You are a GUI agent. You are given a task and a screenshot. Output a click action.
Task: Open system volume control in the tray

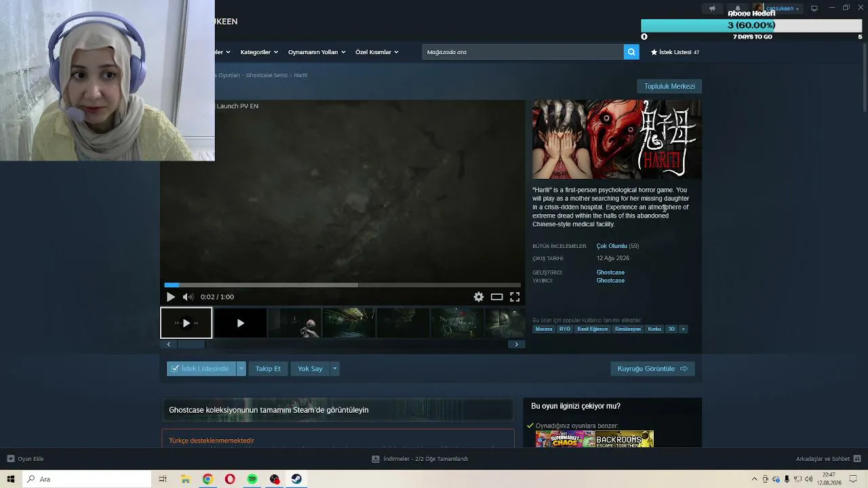click(x=808, y=479)
